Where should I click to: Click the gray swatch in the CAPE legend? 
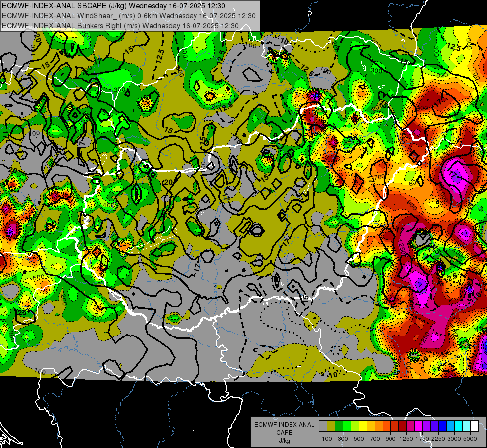(x=323, y=426)
